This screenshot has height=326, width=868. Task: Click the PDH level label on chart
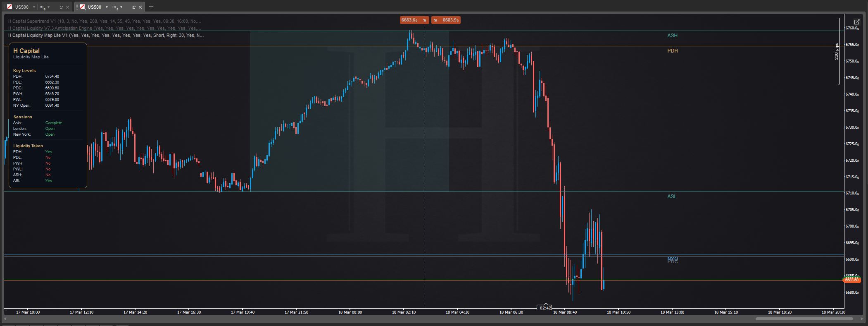pos(672,51)
